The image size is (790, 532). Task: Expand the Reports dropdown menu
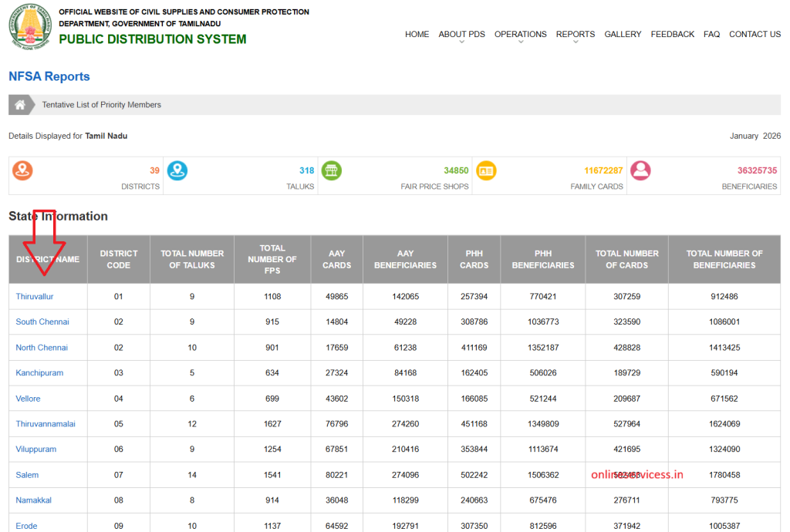[575, 35]
